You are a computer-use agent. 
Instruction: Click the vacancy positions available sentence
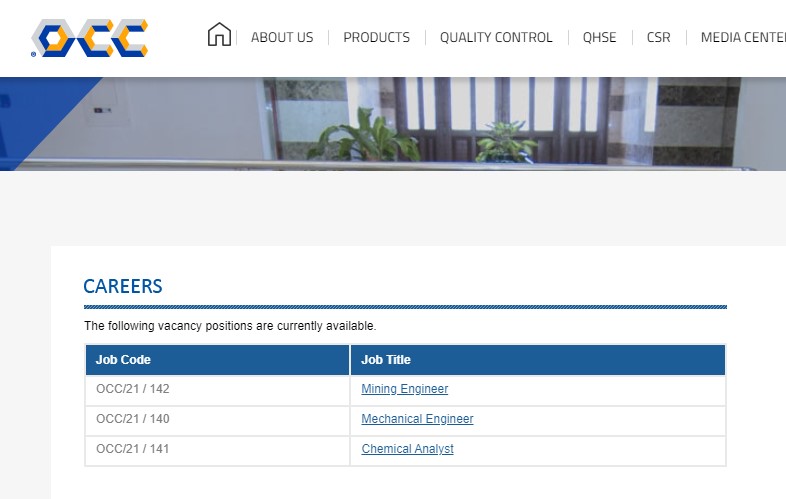coord(230,326)
